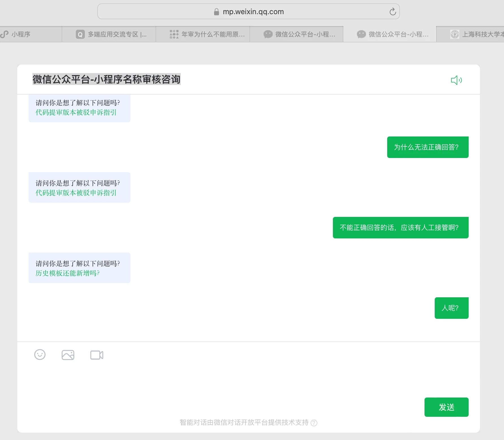This screenshot has width=504, height=440.
Task: Open the 上海科技大学 tab
Action: pyautogui.click(x=470, y=34)
